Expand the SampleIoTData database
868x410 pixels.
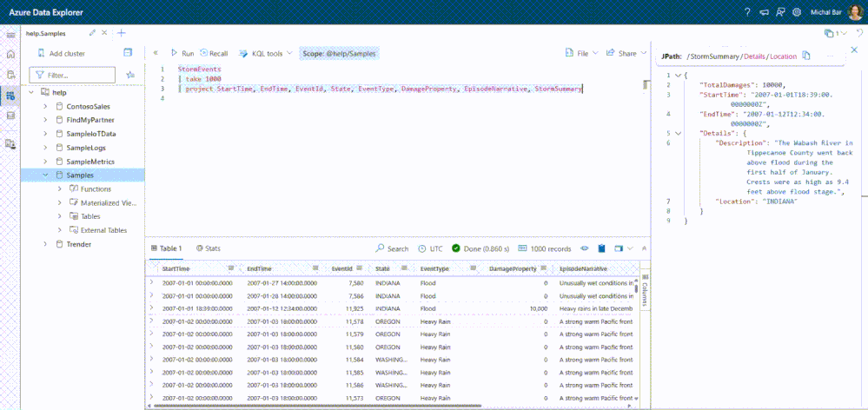45,134
